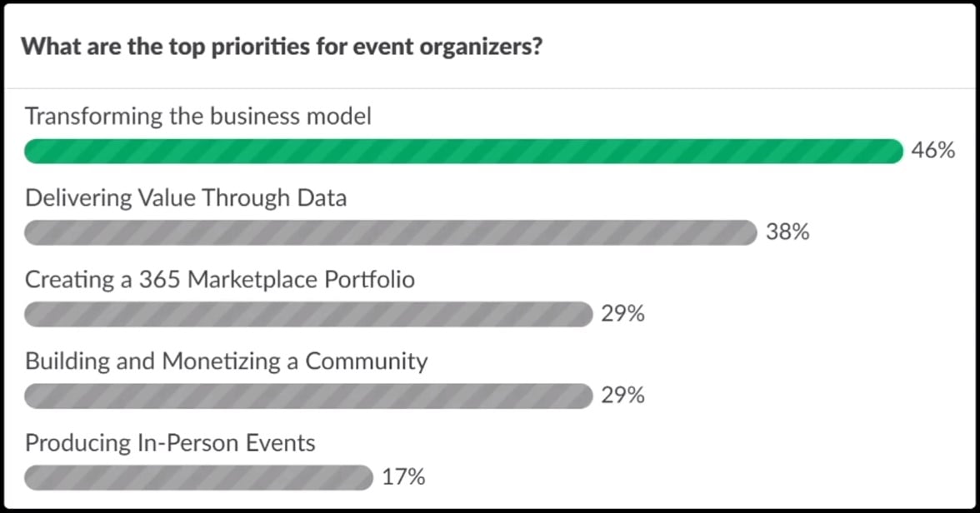Click the 17% percentage label
Image resolution: width=980 pixels, height=513 pixels.
click(403, 477)
